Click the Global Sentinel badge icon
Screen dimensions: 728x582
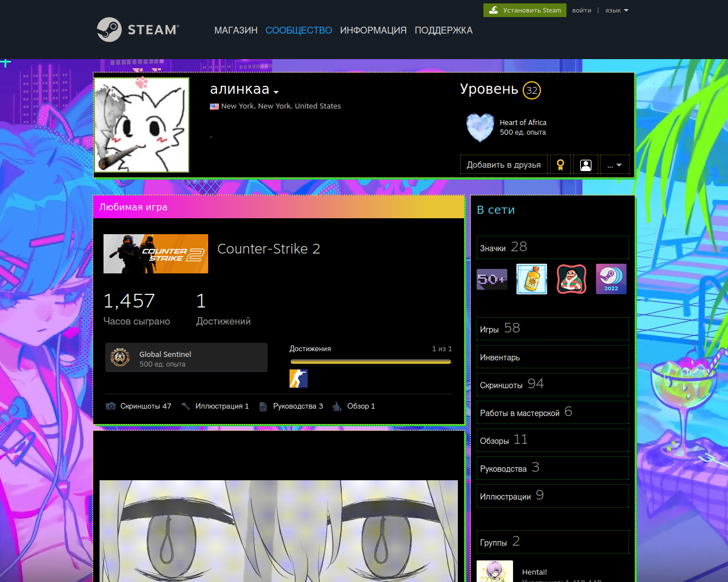pyautogui.click(x=120, y=357)
